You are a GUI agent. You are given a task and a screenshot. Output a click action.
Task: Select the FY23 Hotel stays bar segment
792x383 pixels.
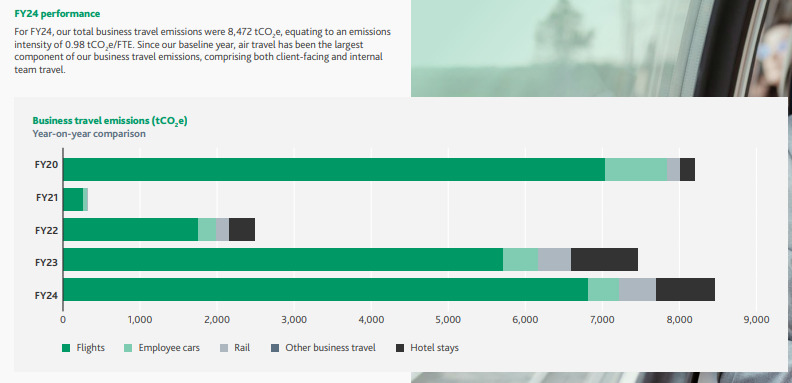click(x=605, y=260)
